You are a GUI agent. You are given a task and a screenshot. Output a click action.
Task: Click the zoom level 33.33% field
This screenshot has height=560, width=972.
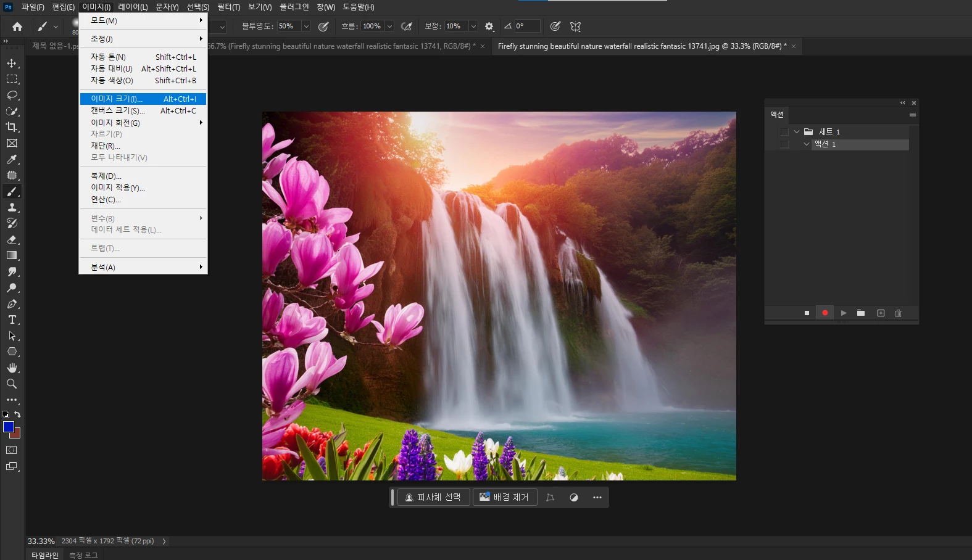(x=41, y=541)
